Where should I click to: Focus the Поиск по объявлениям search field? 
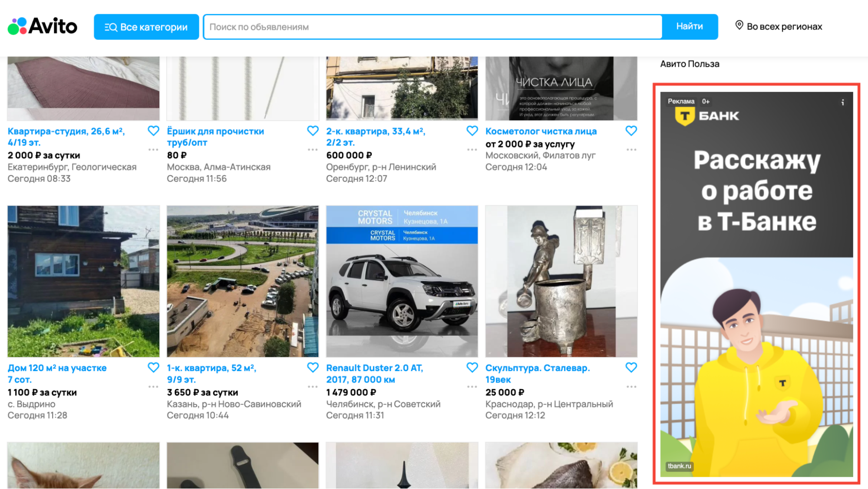(433, 27)
